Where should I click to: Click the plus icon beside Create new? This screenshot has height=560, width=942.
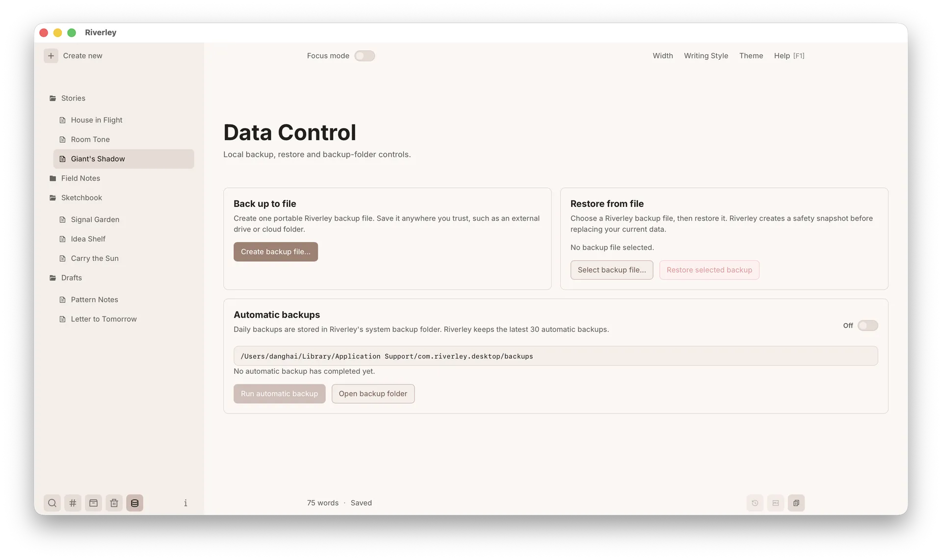point(51,56)
